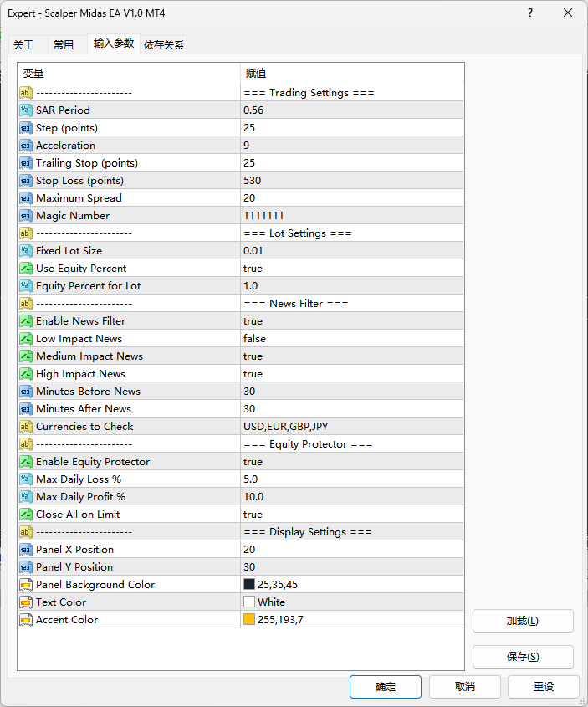Click the help question mark in title bar
Viewport: 588px width, 707px height.
[x=530, y=13]
